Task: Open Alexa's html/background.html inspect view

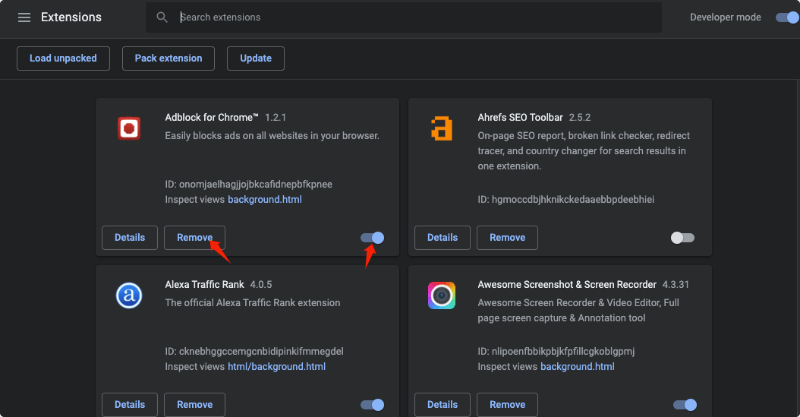Action: (x=277, y=366)
